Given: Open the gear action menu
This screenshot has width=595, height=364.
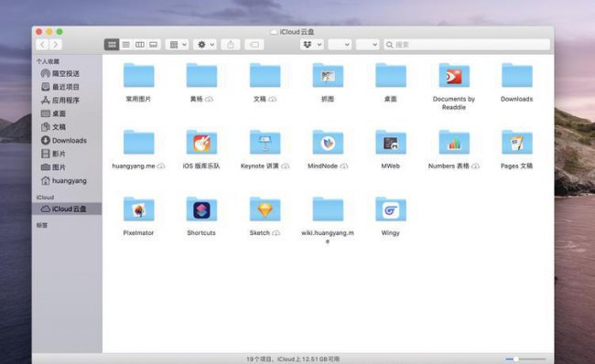Looking at the screenshot, I should 205,45.
